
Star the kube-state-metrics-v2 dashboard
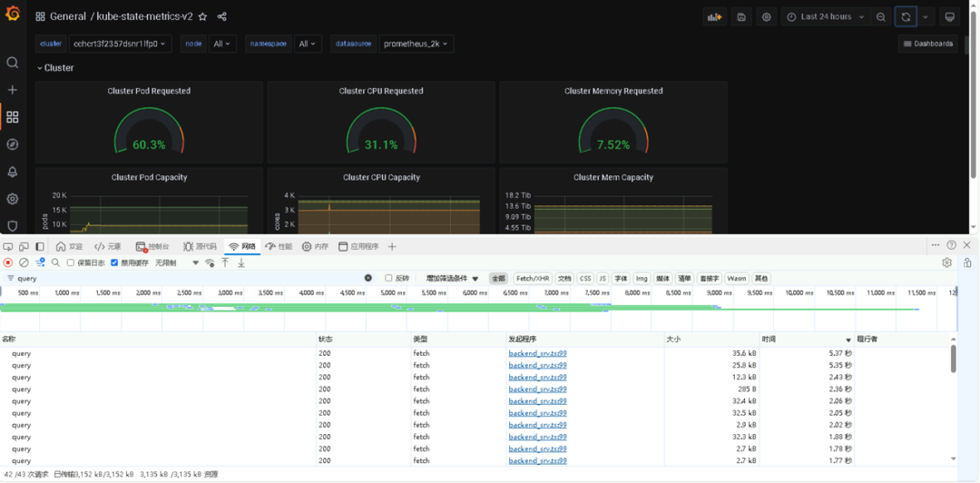(x=201, y=17)
